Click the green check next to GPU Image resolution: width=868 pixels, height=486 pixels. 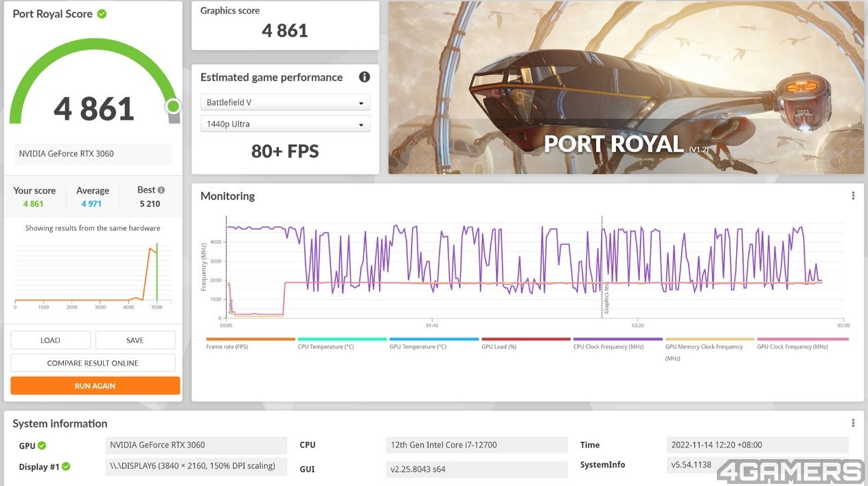42,445
